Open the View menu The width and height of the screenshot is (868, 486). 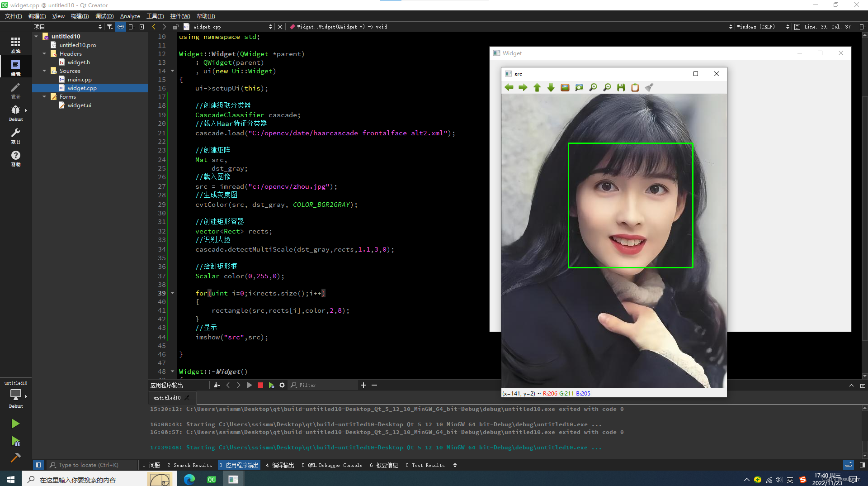pyautogui.click(x=58, y=16)
